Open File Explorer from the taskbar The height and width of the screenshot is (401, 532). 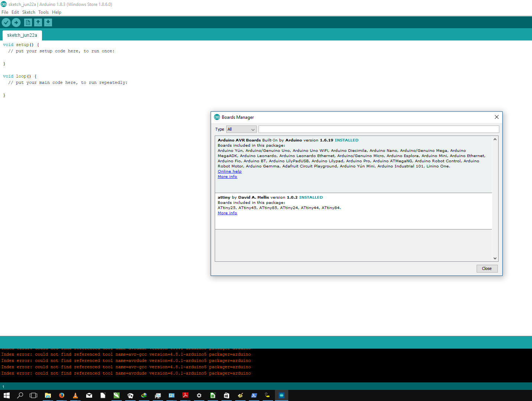[48, 395]
